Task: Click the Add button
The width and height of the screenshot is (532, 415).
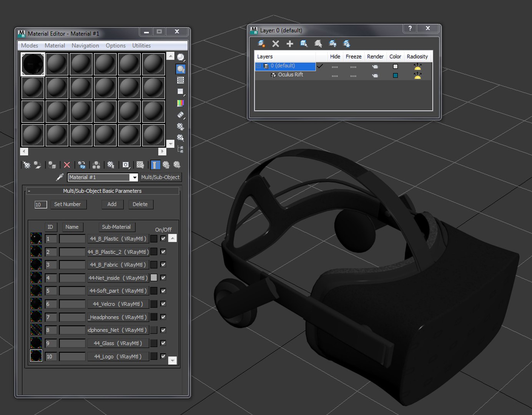Action: tap(112, 204)
